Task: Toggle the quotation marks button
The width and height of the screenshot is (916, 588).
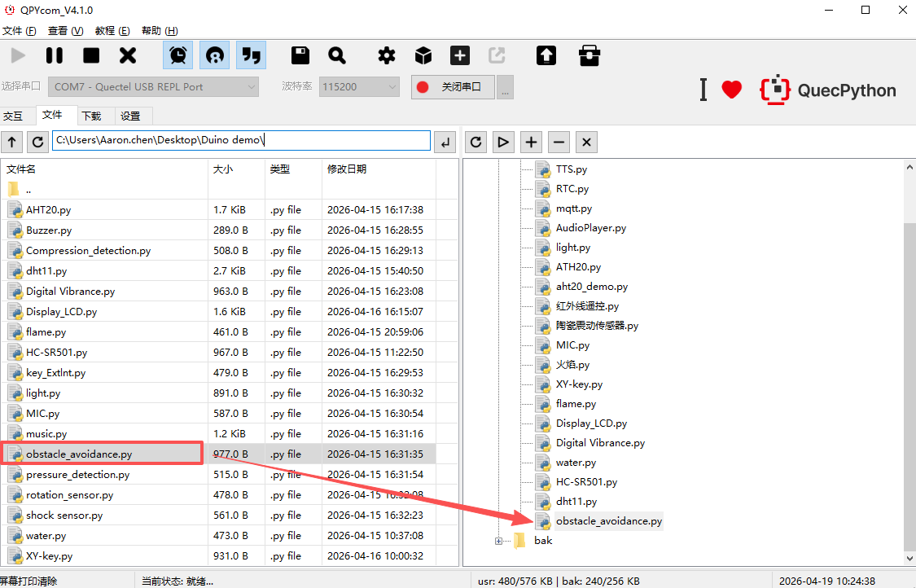Action: 252,55
